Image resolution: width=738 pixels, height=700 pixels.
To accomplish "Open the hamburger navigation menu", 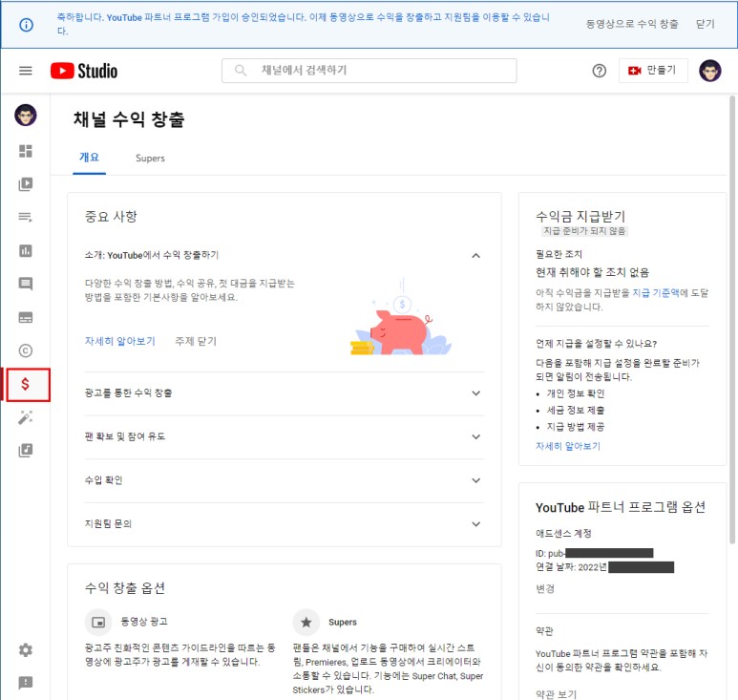I will pos(26,71).
